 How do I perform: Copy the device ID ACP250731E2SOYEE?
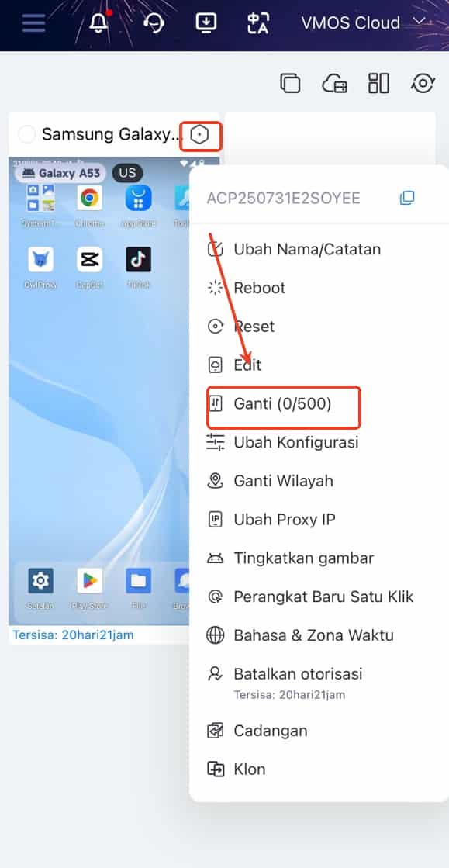tap(407, 198)
